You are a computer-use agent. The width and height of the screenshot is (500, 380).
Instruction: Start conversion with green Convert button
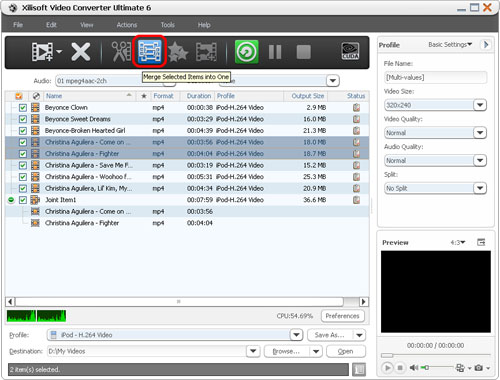coord(246,52)
